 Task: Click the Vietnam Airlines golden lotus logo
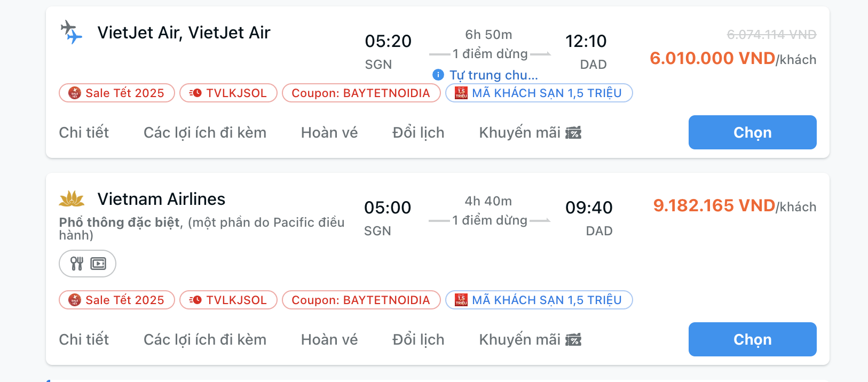[x=71, y=199]
